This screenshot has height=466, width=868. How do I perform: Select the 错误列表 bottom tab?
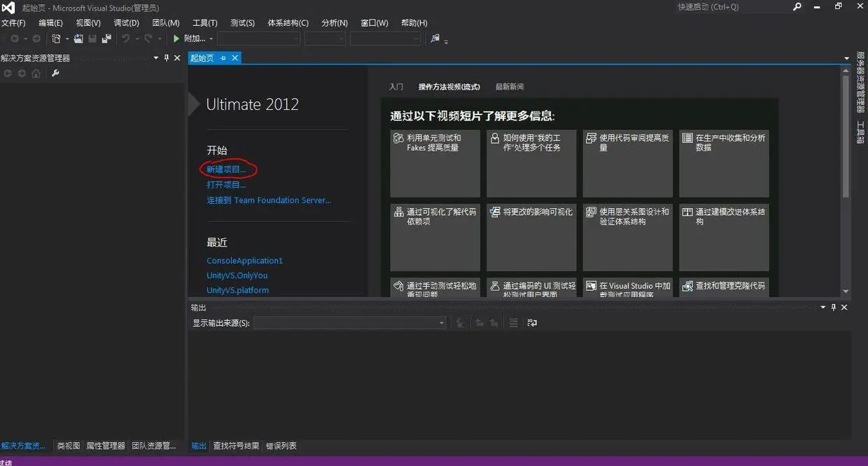click(281, 446)
